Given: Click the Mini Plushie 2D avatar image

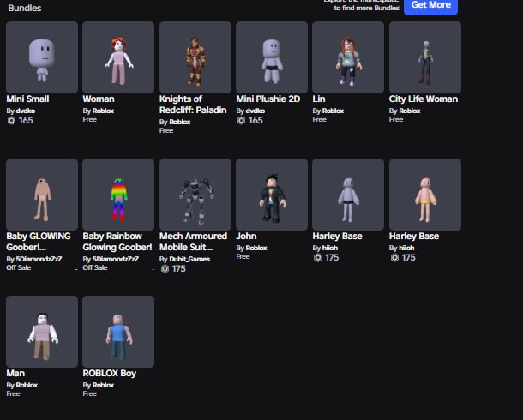Looking at the screenshot, I should [272, 57].
